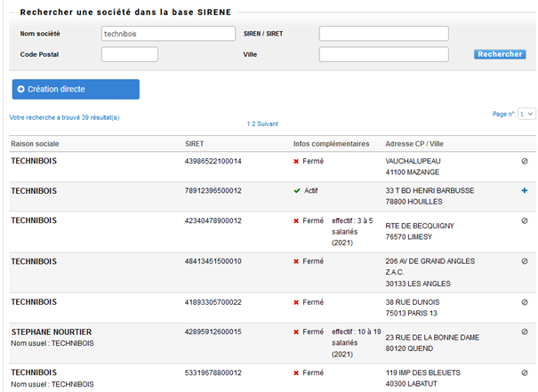This screenshot has height=392, width=538.
Task: Focus the Code Postal input field
Action: pos(130,54)
